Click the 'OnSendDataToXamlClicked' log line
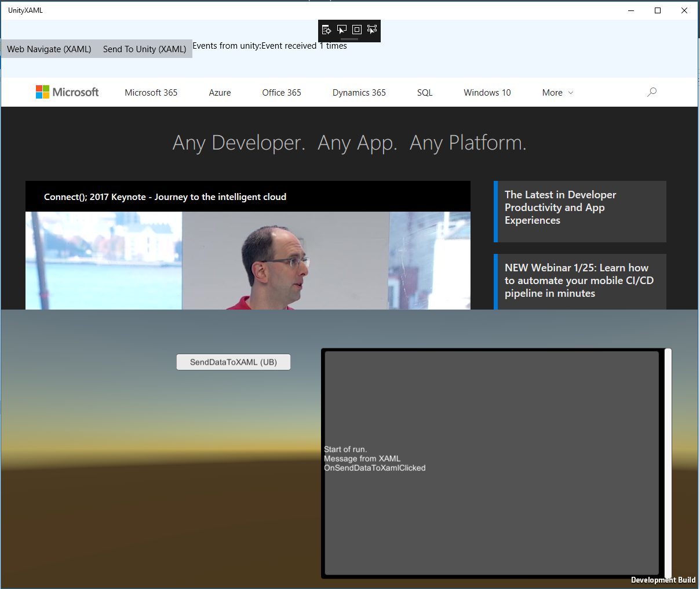This screenshot has width=700, height=589. [375, 468]
